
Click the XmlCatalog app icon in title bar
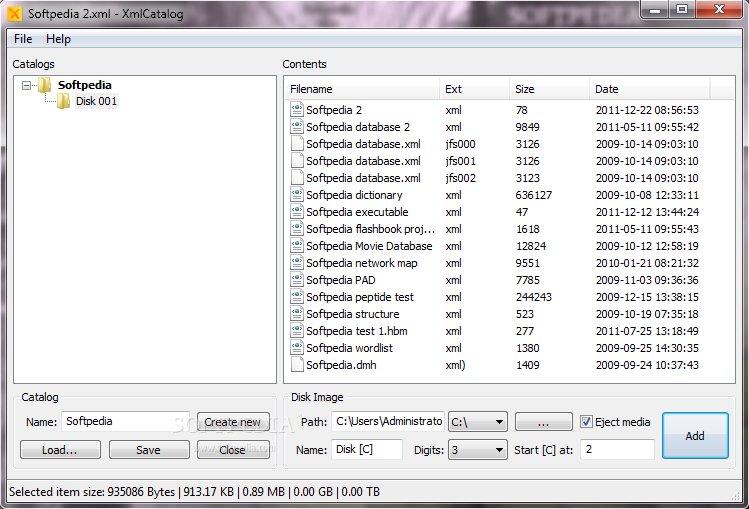coord(14,13)
